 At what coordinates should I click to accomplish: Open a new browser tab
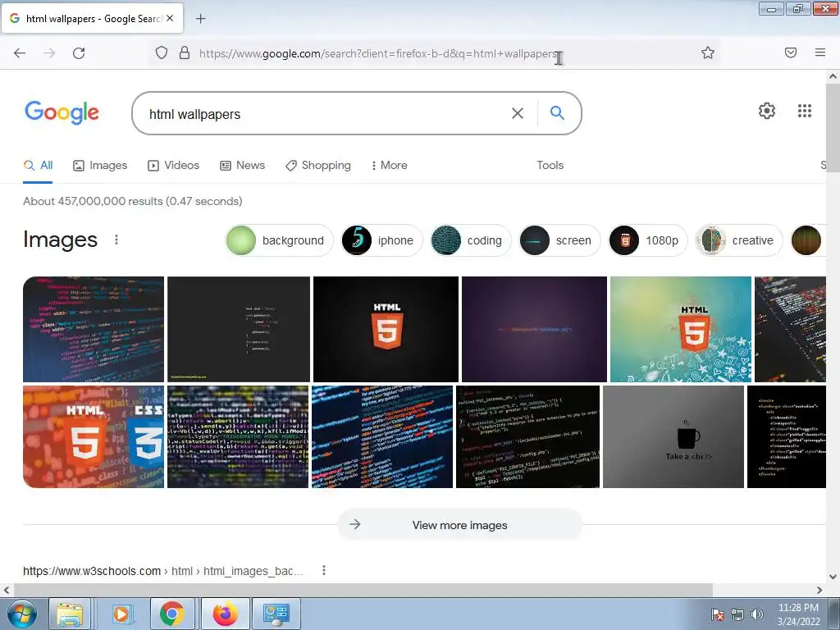tap(200, 19)
